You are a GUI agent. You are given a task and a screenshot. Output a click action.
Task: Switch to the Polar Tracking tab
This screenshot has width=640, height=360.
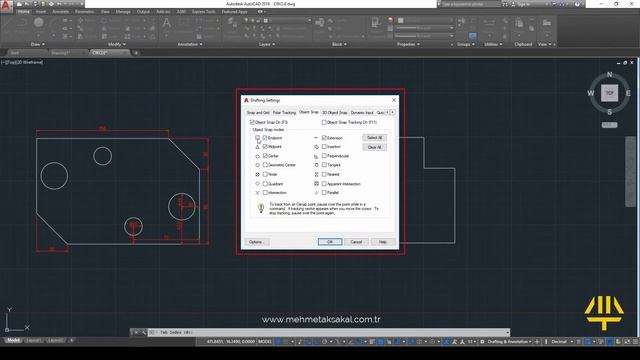[x=284, y=112]
